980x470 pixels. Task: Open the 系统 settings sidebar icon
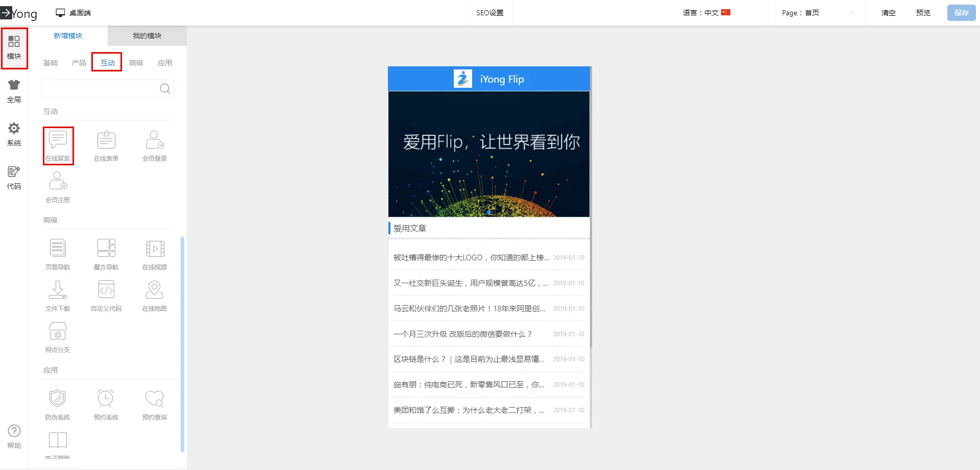click(14, 135)
